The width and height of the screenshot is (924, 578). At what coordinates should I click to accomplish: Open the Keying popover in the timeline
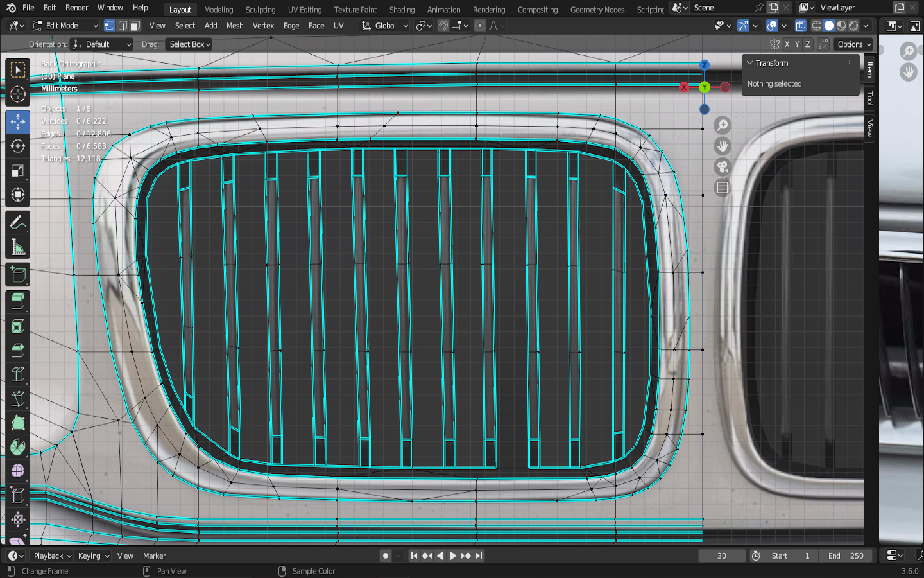point(93,556)
